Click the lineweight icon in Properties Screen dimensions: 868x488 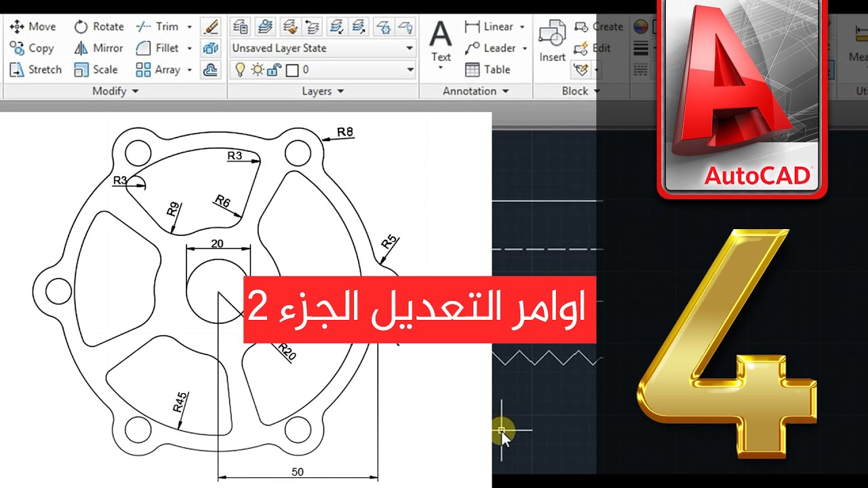pyautogui.click(x=640, y=48)
